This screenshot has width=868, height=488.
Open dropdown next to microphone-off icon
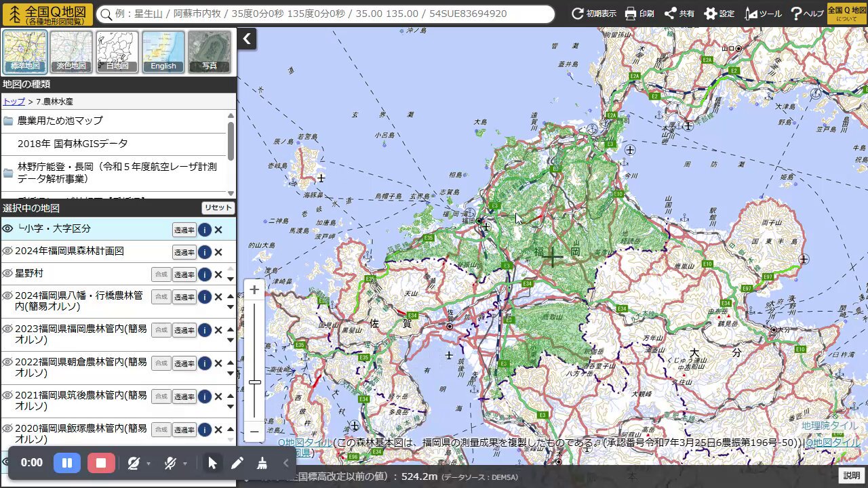tap(185, 464)
